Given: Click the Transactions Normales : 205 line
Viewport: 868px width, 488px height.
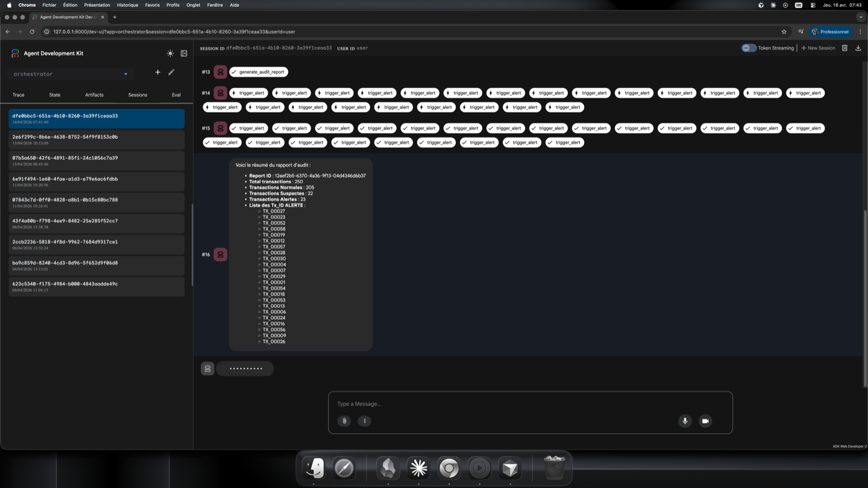Looking at the screenshot, I should [281, 187].
